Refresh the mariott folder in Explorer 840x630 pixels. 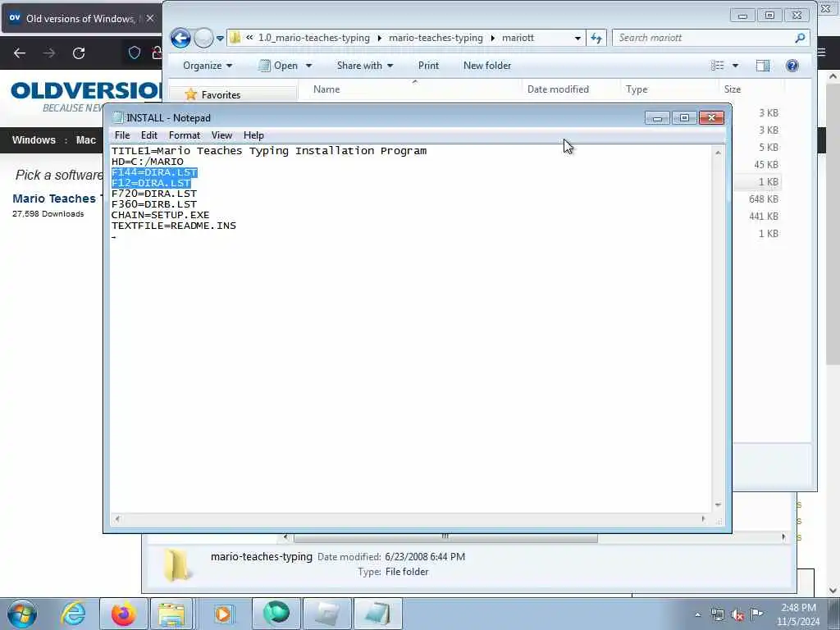[596, 38]
